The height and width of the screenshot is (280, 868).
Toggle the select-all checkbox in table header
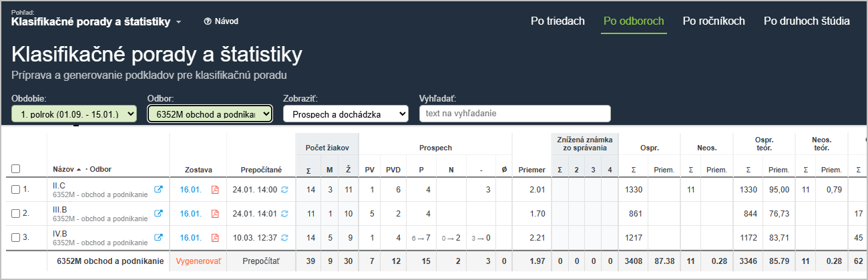pos(16,169)
